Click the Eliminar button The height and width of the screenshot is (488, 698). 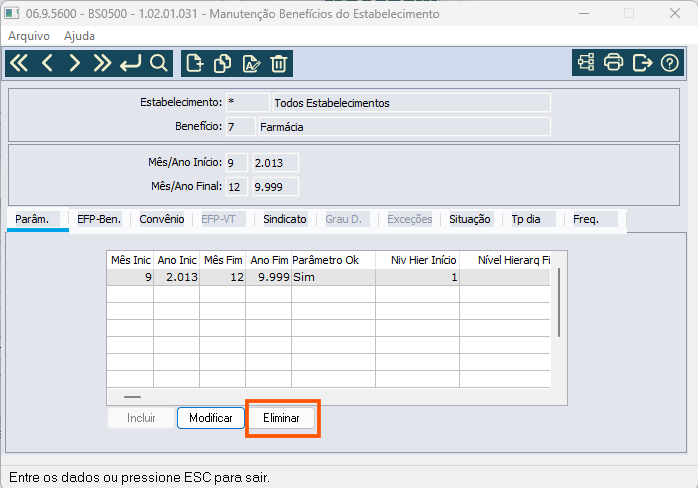pos(281,418)
